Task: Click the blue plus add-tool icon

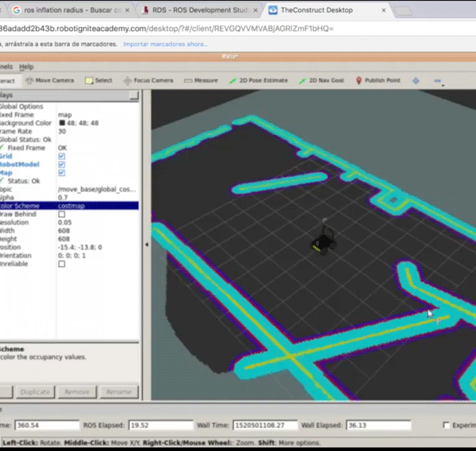Action: click(x=415, y=80)
